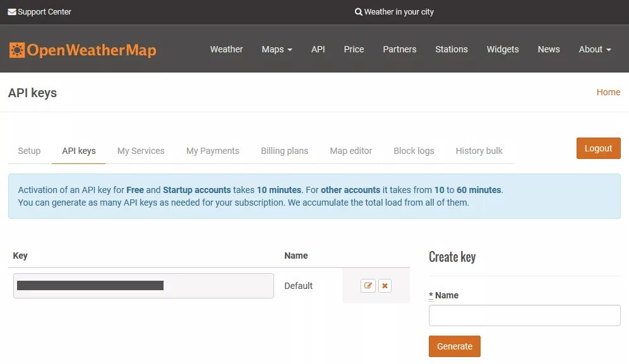Switch to the Map editor tab
629x364 pixels.
tap(350, 151)
